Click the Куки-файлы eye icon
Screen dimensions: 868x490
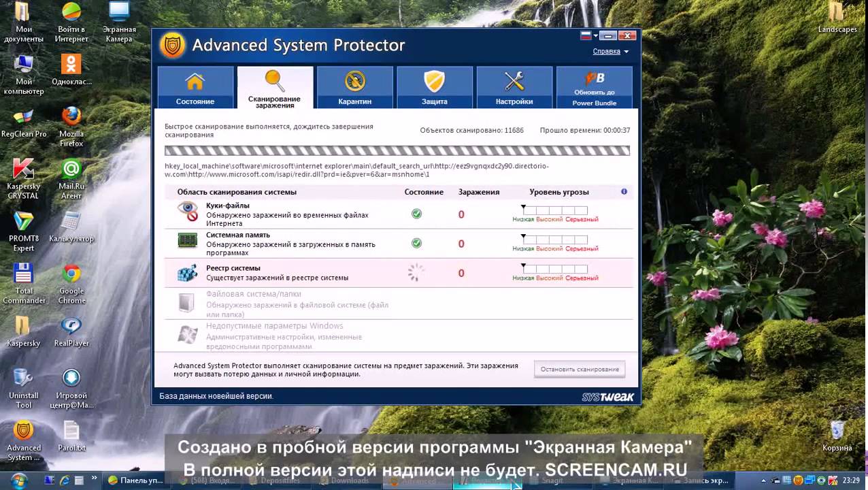(x=187, y=211)
